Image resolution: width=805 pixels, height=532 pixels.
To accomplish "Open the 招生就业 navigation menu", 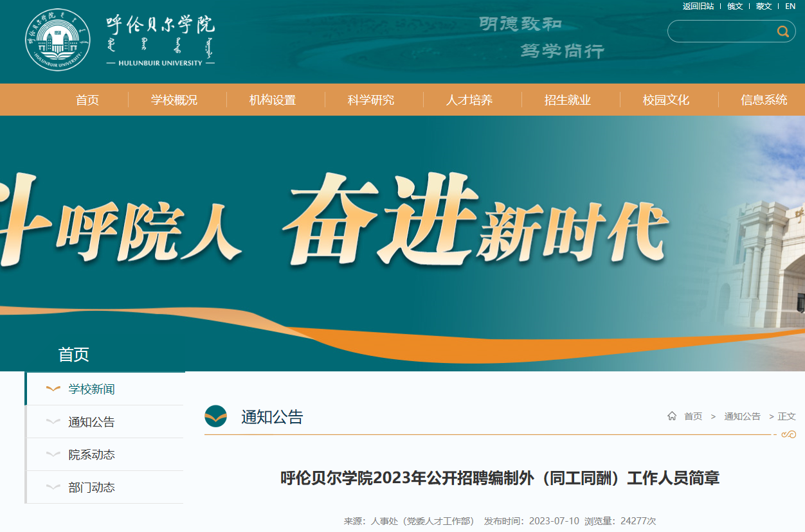I will pos(568,100).
